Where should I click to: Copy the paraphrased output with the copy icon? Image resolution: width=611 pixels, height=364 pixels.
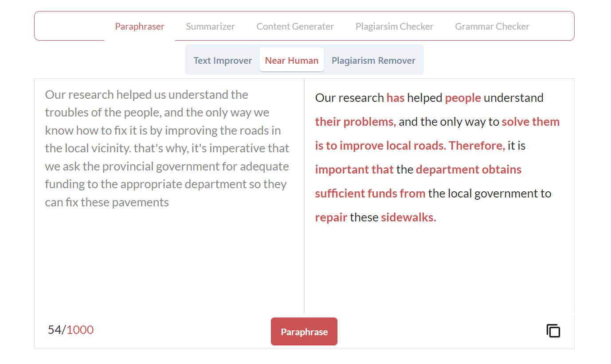[553, 331]
